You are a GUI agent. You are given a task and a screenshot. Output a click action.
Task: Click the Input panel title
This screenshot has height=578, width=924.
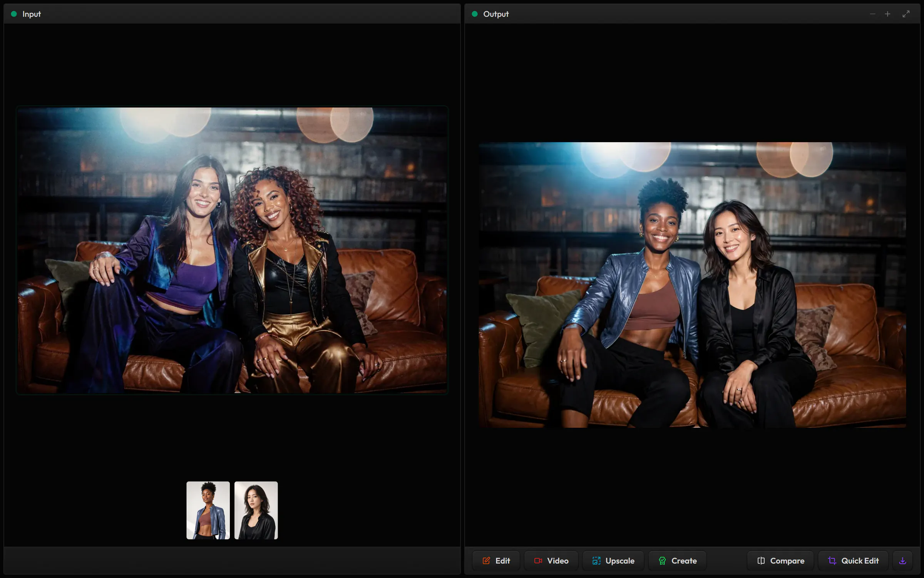click(32, 14)
